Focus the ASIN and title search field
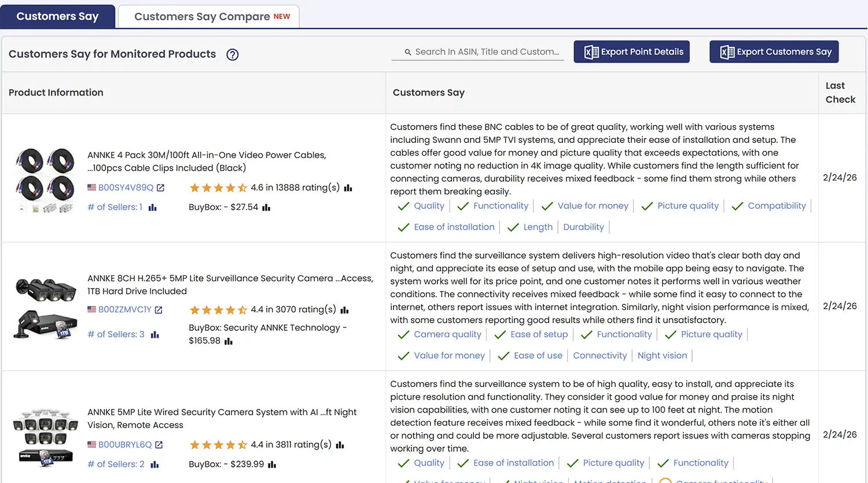The width and height of the screenshot is (868, 483). (x=486, y=52)
